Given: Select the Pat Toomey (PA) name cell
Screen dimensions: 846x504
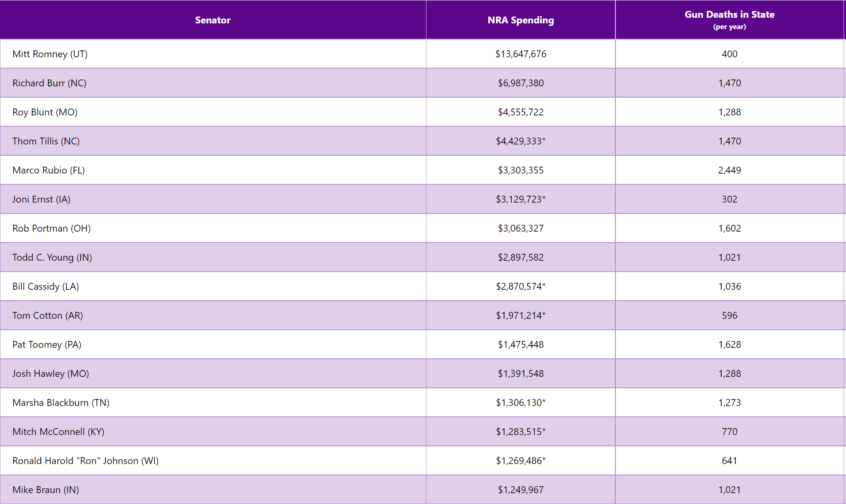Looking at the screenshot, I should pyautogui.click(x=47, y=345).
